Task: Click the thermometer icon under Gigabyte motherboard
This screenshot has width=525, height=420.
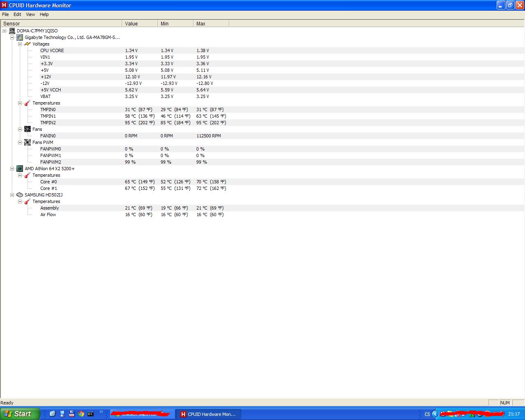Action: coord(27,103)
